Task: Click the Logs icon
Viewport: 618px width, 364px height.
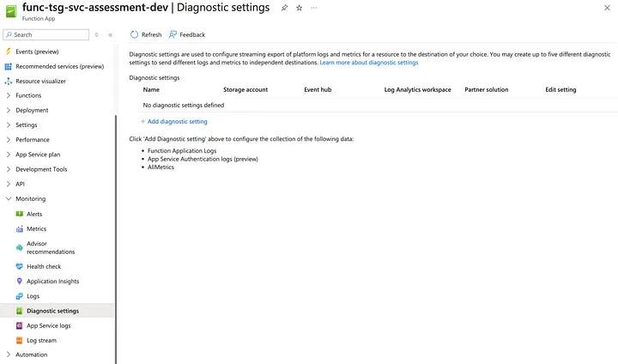Action: (x=19, y=296)
